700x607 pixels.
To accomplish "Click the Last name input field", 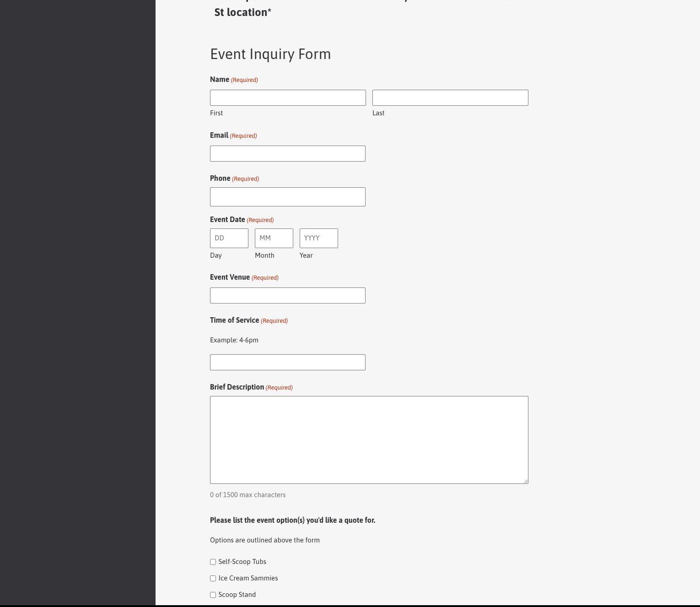I will [450, 98].
